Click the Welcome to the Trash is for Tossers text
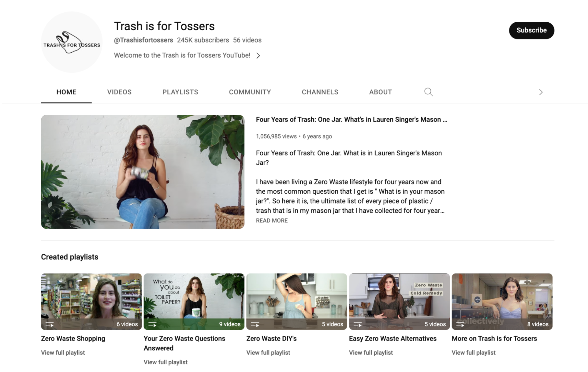 pos(182,55)
